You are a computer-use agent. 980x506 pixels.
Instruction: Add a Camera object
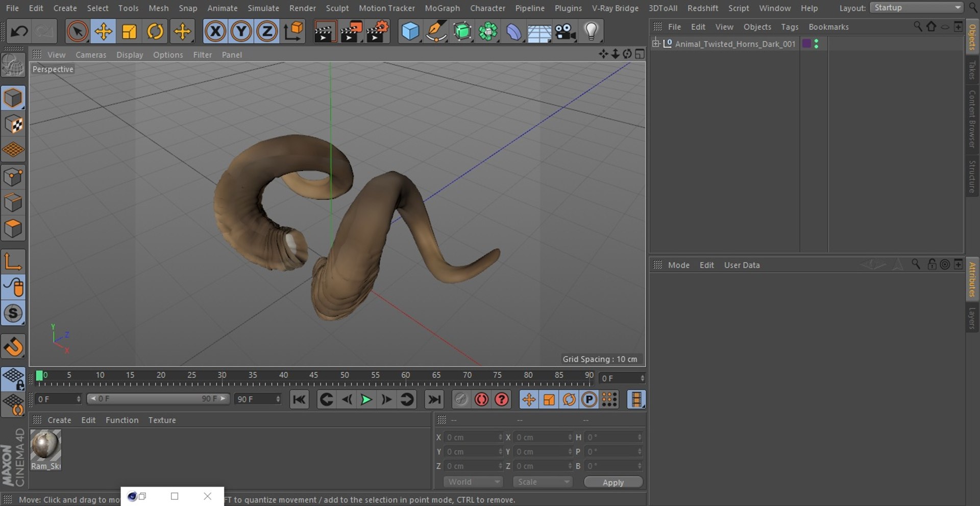(x=566, y=32)
